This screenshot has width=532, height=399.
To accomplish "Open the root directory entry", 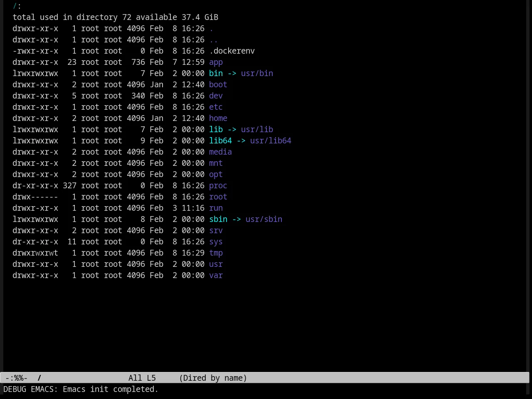I will [x=218, y=197].
